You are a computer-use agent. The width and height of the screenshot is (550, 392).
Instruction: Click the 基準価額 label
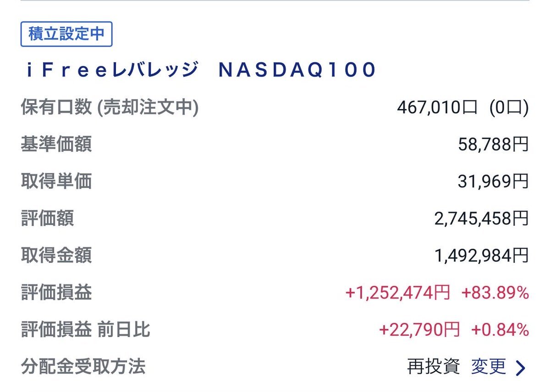pos(56,145)
